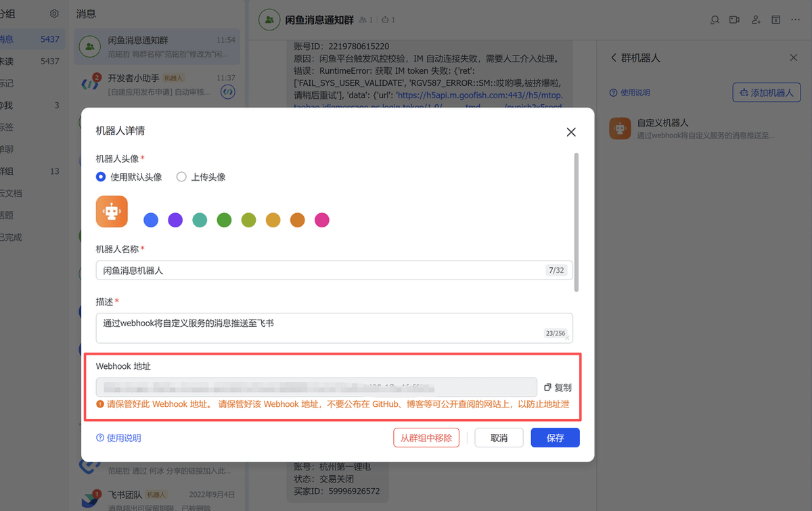Click 保存 button
The width and height of the screenshot is (812, 511).
556,438
